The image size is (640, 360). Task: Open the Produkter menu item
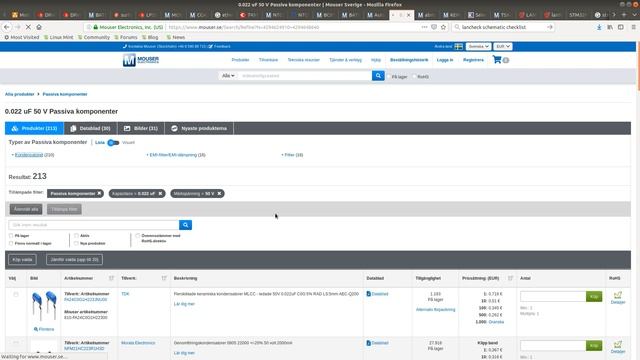click(240, 60)
